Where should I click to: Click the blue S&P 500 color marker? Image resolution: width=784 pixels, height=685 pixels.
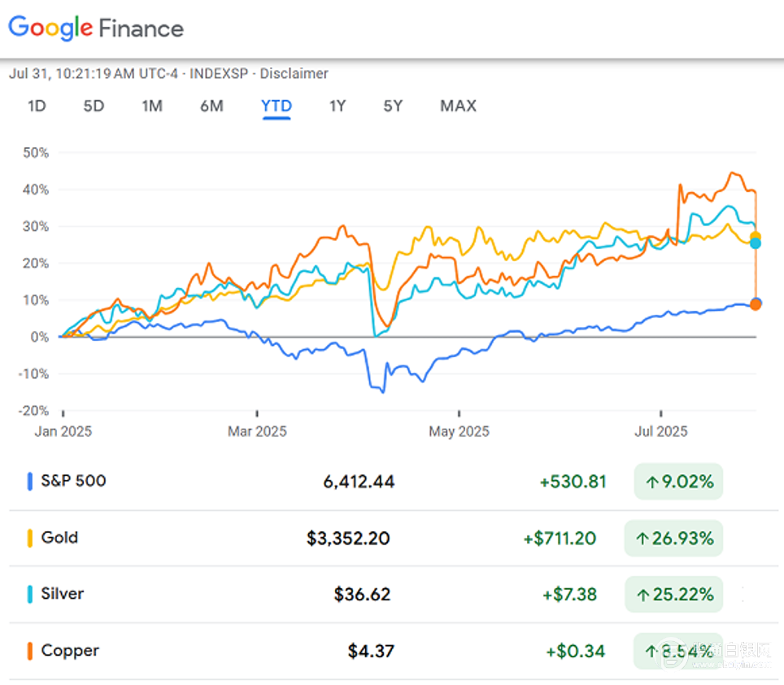(x=30, y=481)
